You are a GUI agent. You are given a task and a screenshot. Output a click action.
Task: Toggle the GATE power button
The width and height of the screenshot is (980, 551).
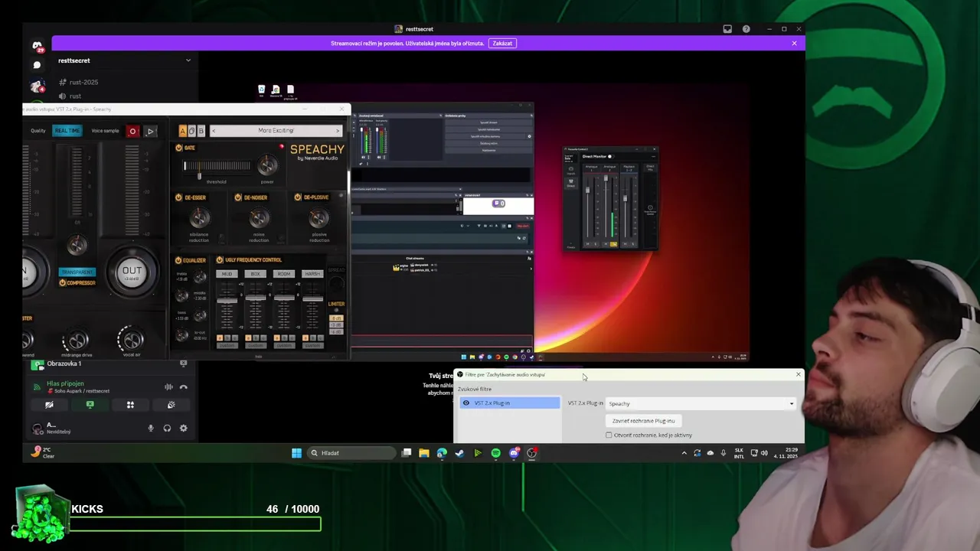pyautogui.click(x=179, y=148)
